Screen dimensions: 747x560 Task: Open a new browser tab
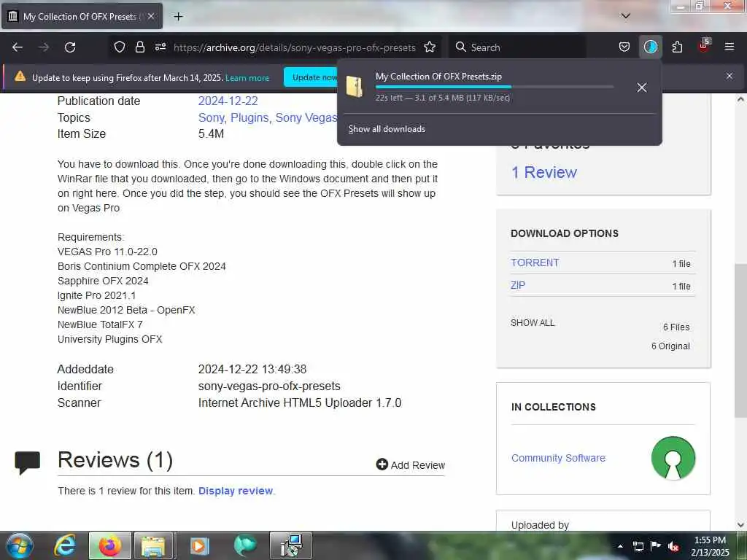[178, 17]
